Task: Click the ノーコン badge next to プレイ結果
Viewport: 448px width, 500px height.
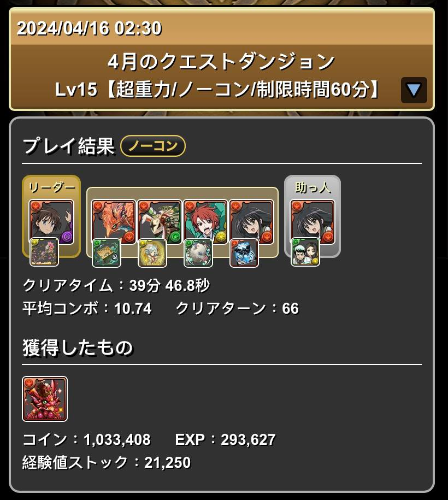Action: click(x=153, y=146)
